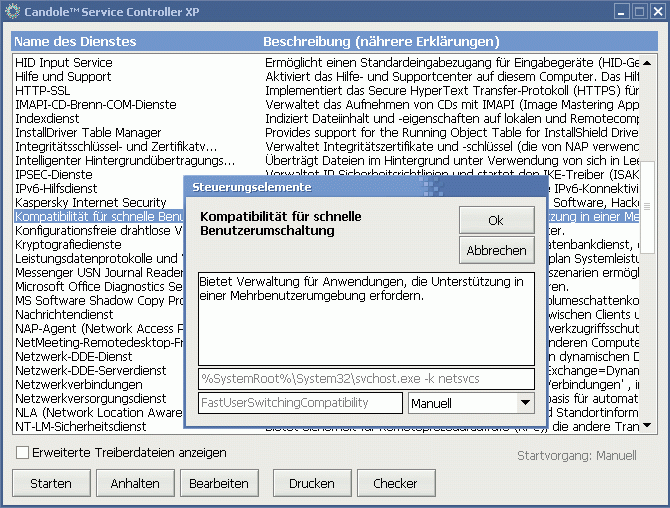
Task: Click the svchost.exe path field
Action: pos(366,378)
